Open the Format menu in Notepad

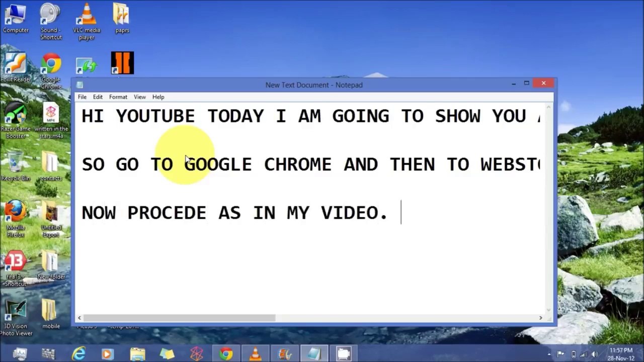pos(118,97)
